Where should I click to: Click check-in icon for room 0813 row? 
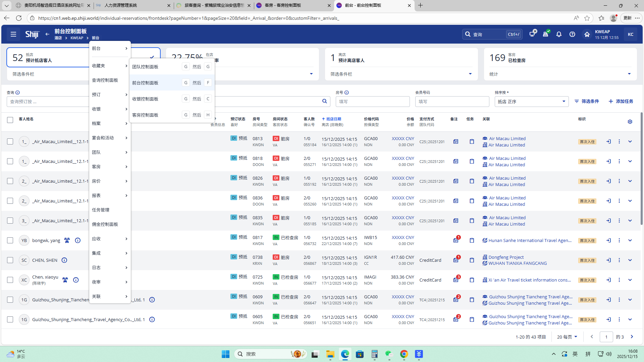[x=608, y=141]
